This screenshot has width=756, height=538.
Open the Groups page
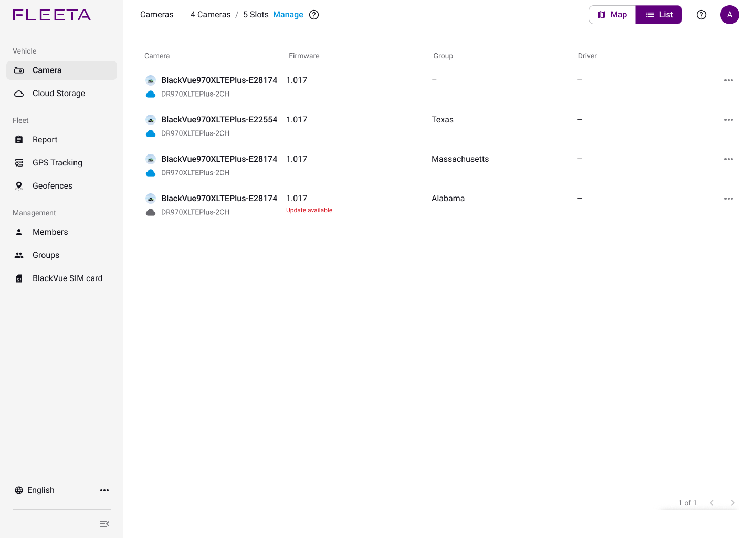pyautogui.click(x=61, y=255)
